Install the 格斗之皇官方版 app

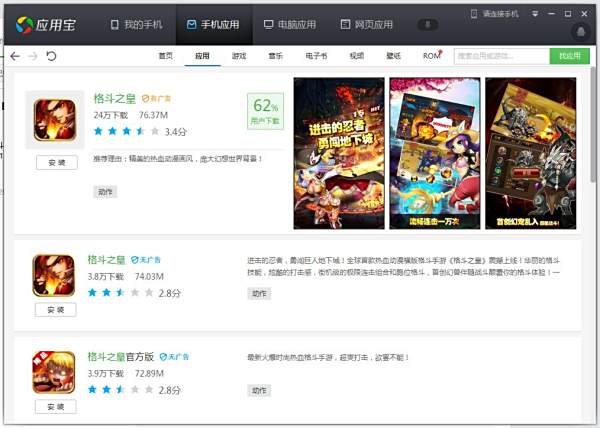(x=55, y=407)
